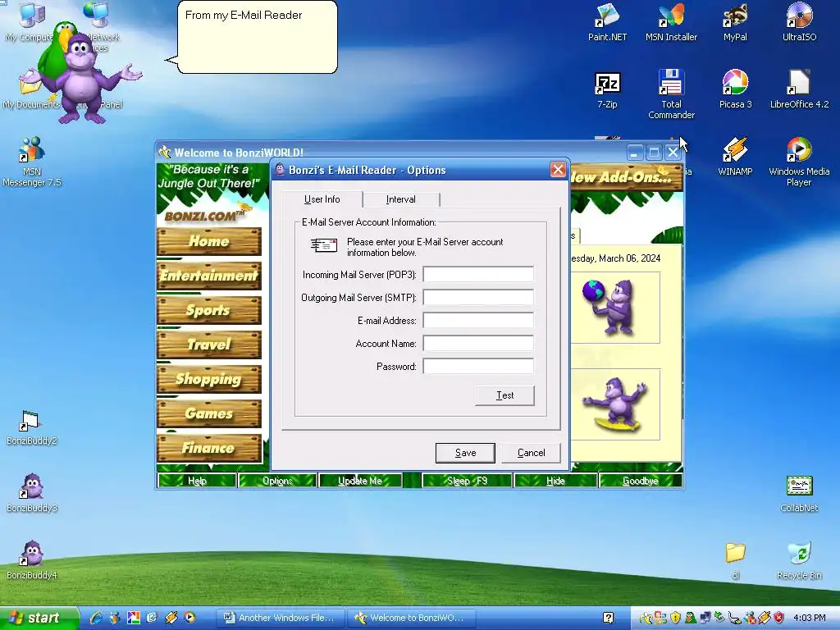Click into the Password field
This screenshot has height=630, width=840.
pos(478,367)
